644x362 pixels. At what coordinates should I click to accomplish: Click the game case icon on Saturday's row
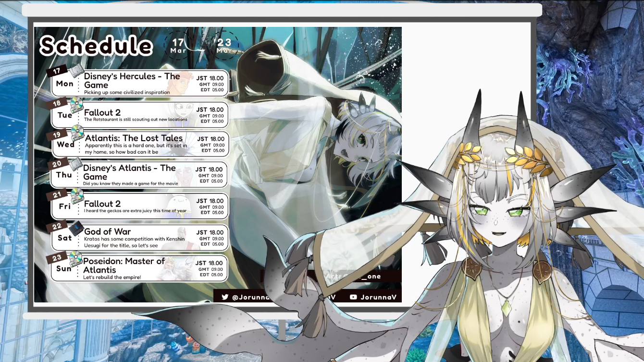coord(76,228)
